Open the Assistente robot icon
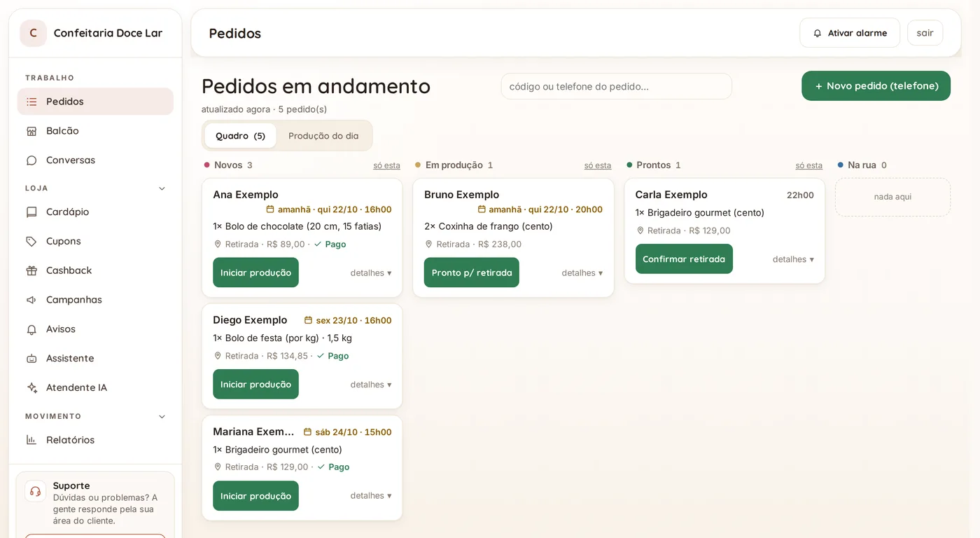 pyautogui.click(x=31, y=359)
